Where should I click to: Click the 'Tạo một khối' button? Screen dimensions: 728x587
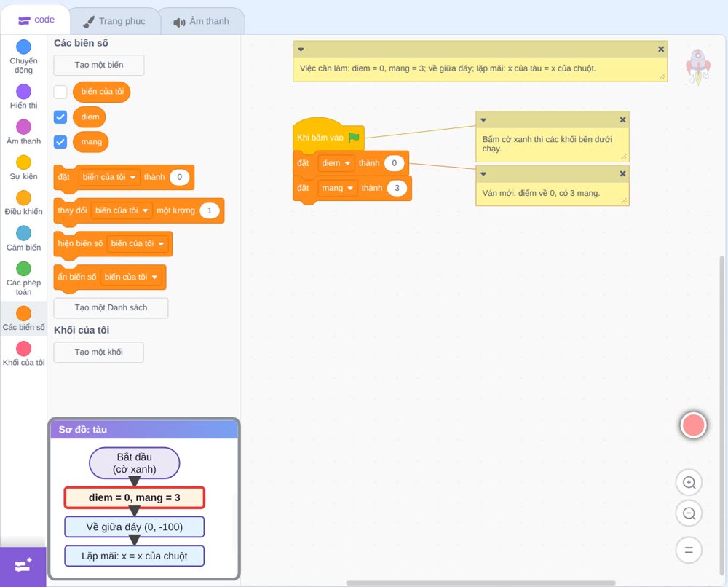(x=99, y=352)
